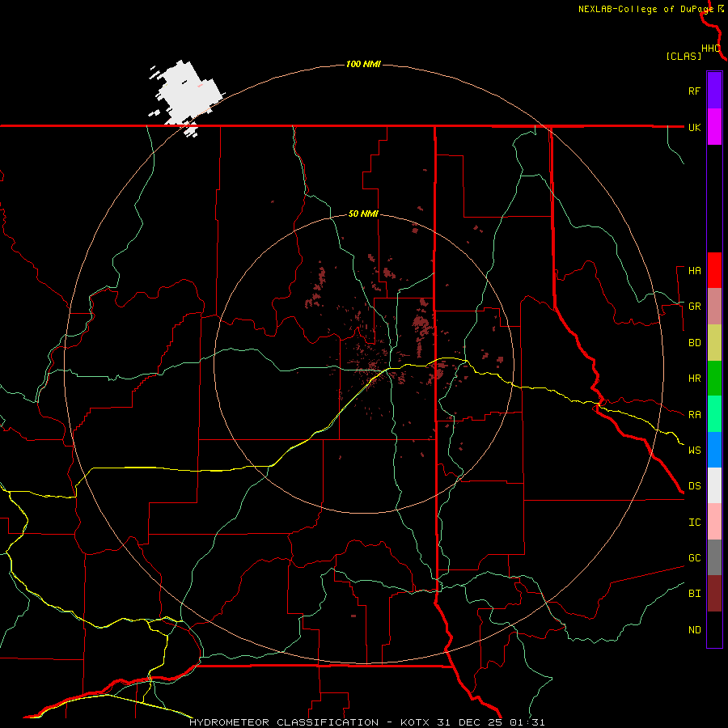Click the 50 NMI range ring label

363,214
